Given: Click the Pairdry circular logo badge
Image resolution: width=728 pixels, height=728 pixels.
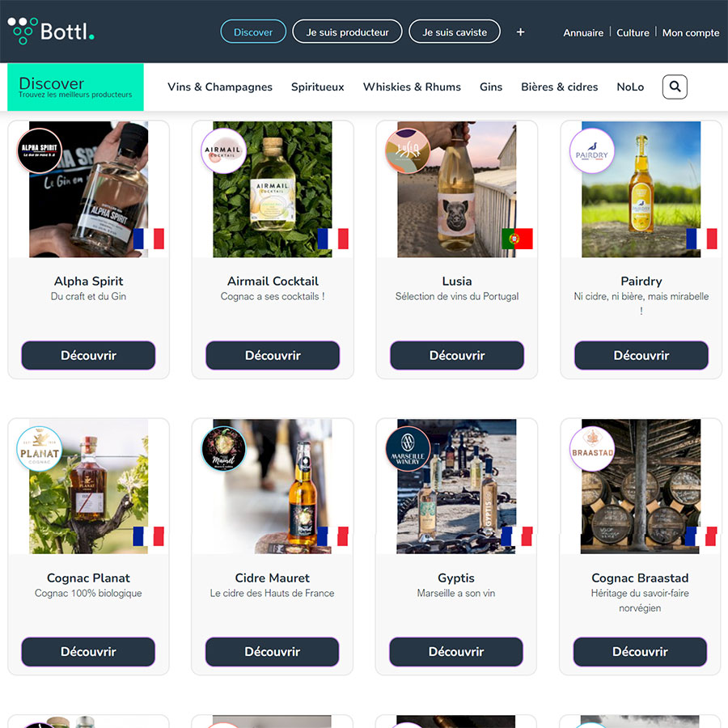Looking at the screenshot, I should tap(592, 150).
